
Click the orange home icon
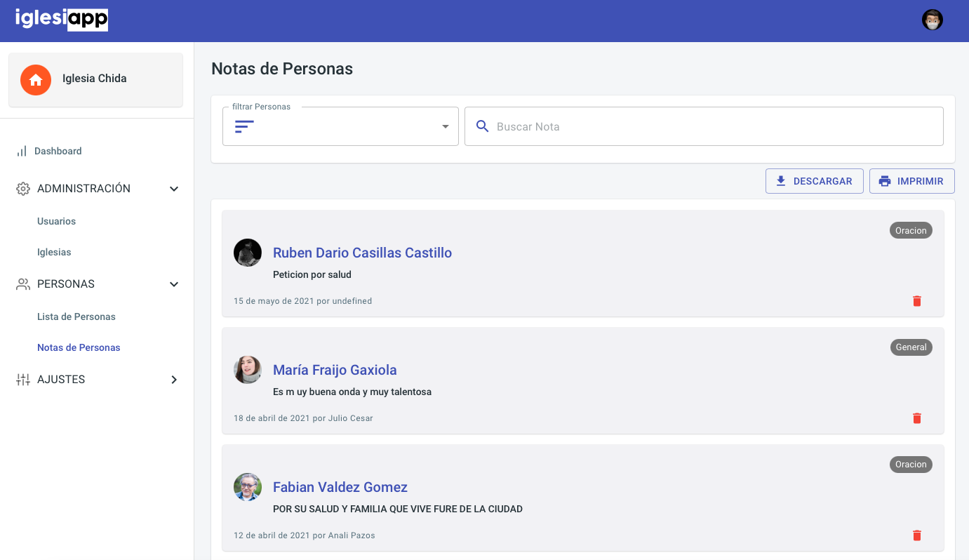click(36, 80)
